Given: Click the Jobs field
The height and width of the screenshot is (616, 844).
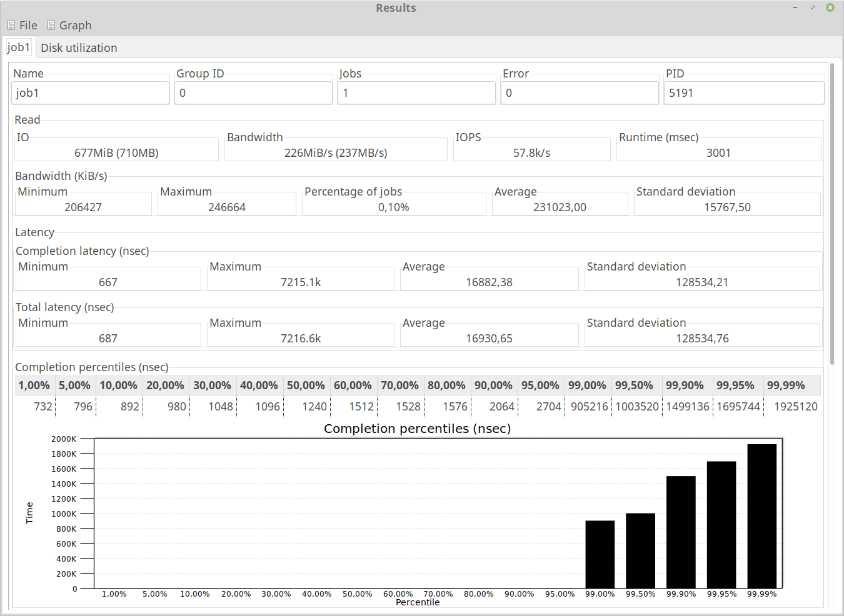Looking at the screenshot, I should point(416,93).
